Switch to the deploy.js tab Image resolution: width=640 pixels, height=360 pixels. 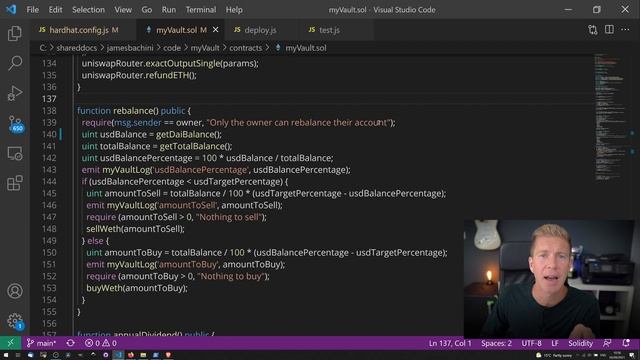[x=260, y=30]
